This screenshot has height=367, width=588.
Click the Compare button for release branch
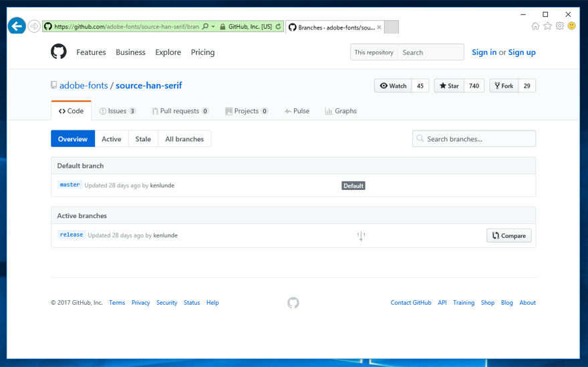click(509, 236)
